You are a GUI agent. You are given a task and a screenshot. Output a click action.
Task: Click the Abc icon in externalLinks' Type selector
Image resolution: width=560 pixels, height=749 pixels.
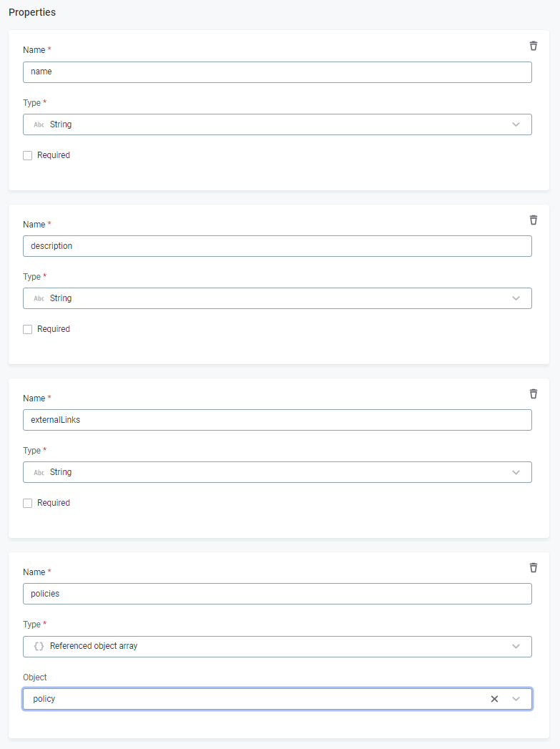click(x=39, y=472)
